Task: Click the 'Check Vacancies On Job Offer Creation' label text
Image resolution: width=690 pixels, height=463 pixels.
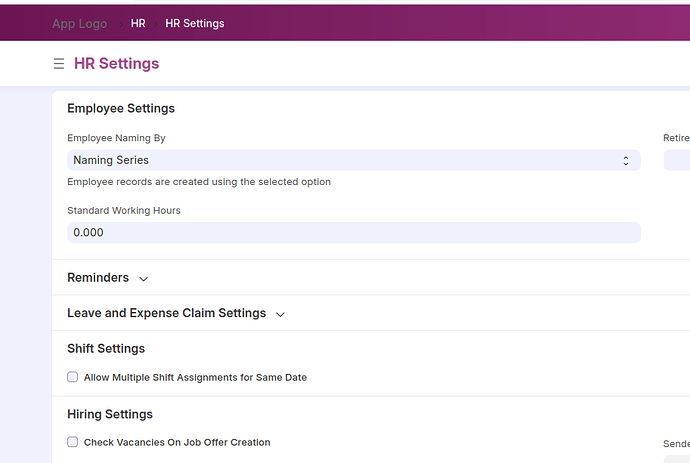Action: pos(177,442)
